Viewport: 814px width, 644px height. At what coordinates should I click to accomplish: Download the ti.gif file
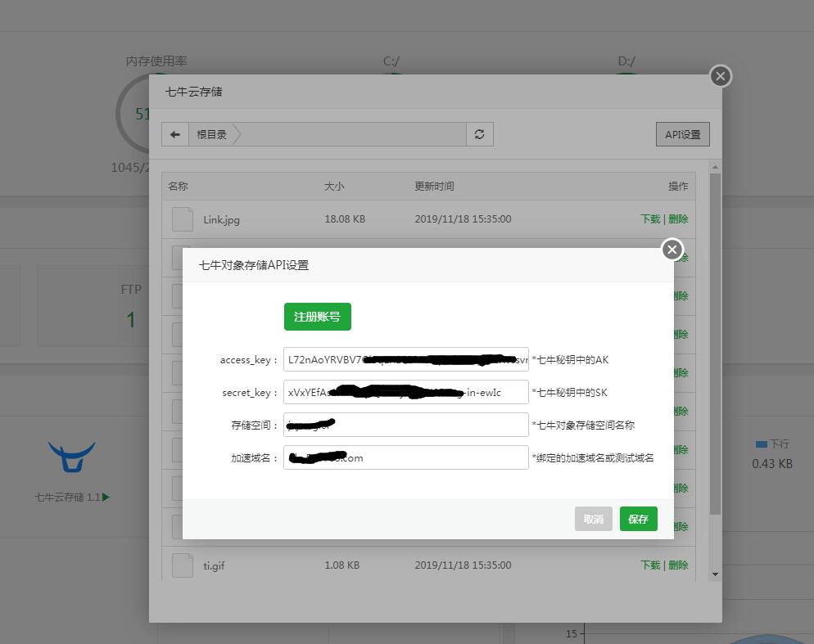[650, 565]
